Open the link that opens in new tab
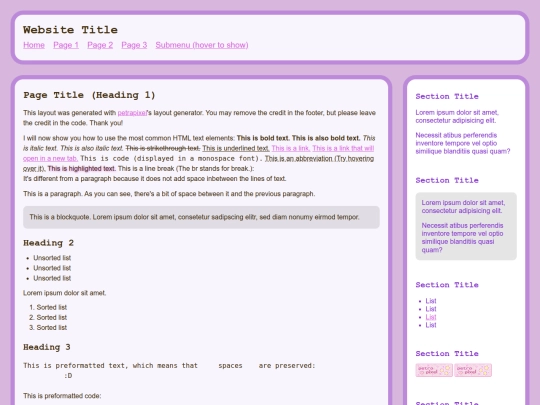The height and width of the screenshot is (405, 540). click(343, 148)
